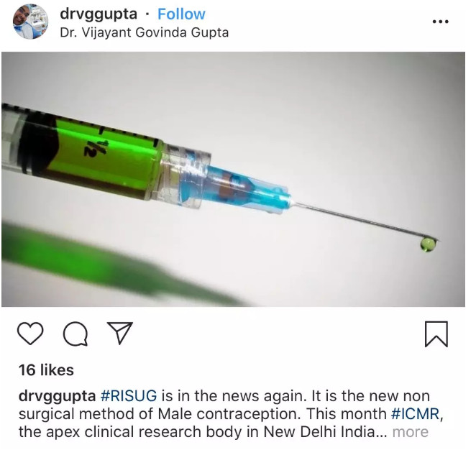This screenshot has width=476, height=450.
Task: View who liked via 16 likes
Action: point(46,370)
